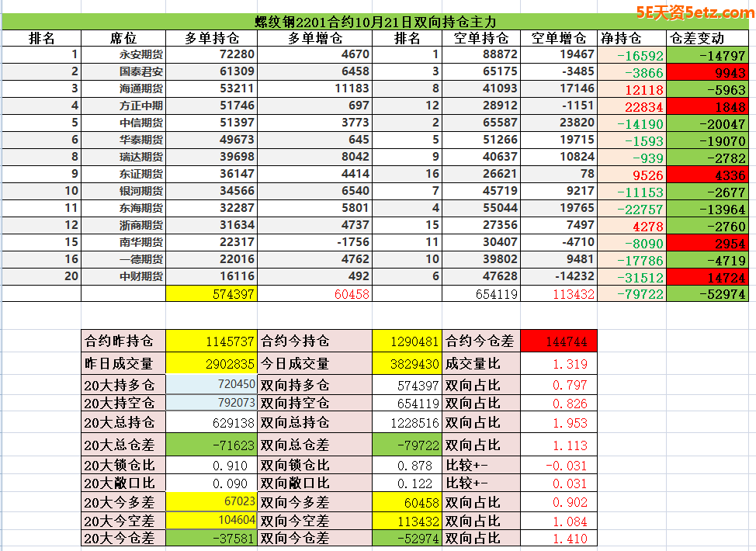Viewport: 756px width, 551px height.
Task: Click value 1228516
Action: point(407,422)
